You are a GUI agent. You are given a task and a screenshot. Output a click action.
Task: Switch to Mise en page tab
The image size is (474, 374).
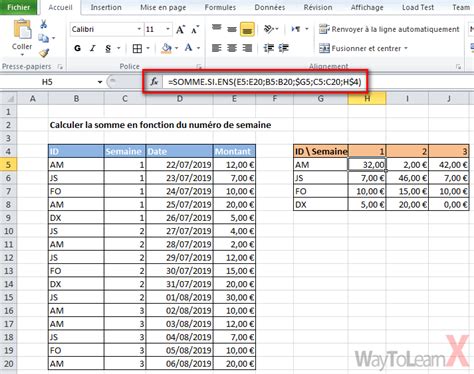pos(163,7)
